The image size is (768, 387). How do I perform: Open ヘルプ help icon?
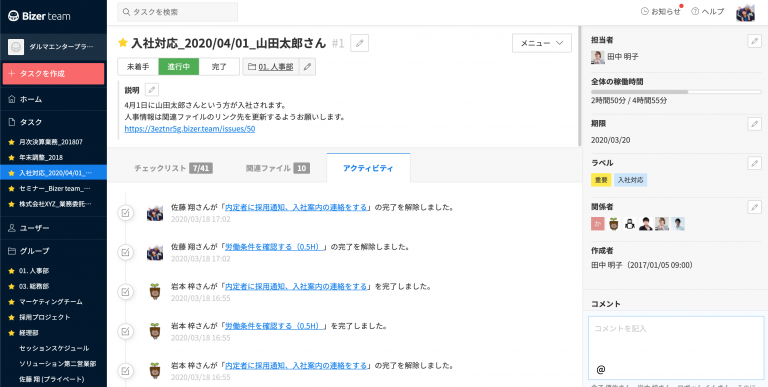coord(707,12)
